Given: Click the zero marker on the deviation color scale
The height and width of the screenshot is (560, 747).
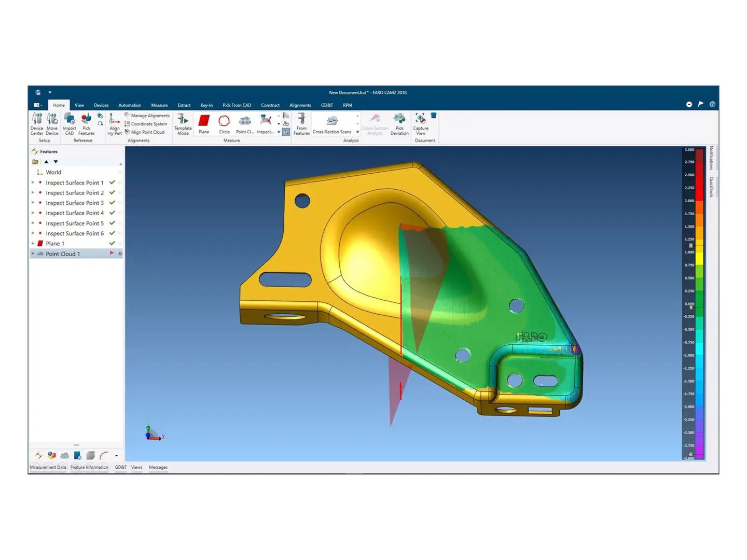Looking at the screenshot, I should pyautogui.click(x=690, y=307).
